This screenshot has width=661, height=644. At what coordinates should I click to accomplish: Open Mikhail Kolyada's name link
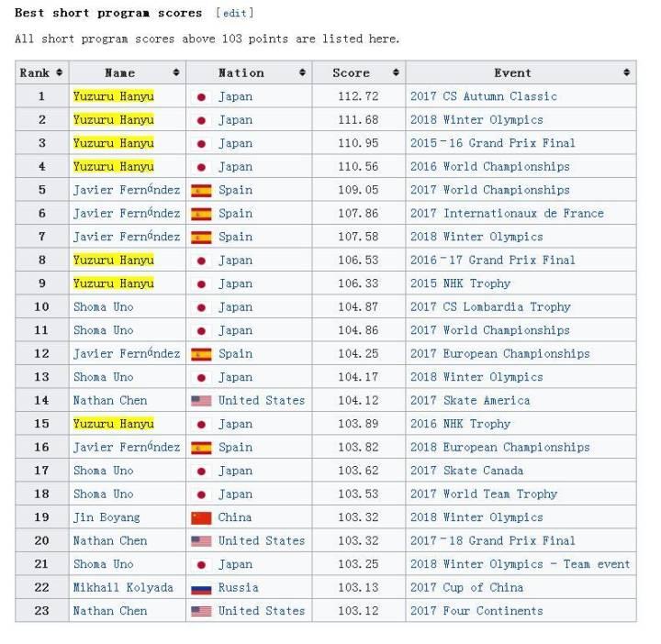tap(123, 587)
